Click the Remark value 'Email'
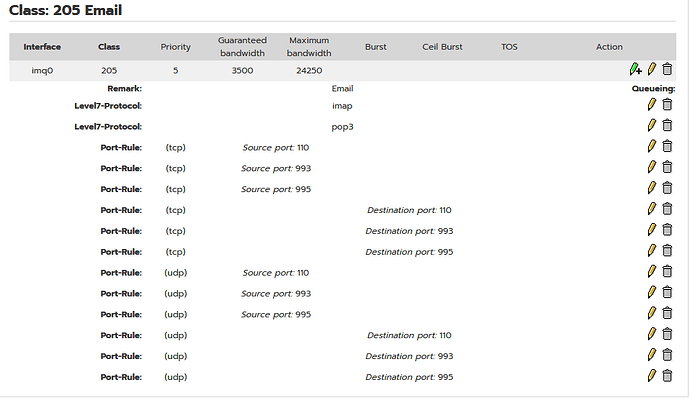Viewport: 690px width, 408px height. tap(342, 88)
